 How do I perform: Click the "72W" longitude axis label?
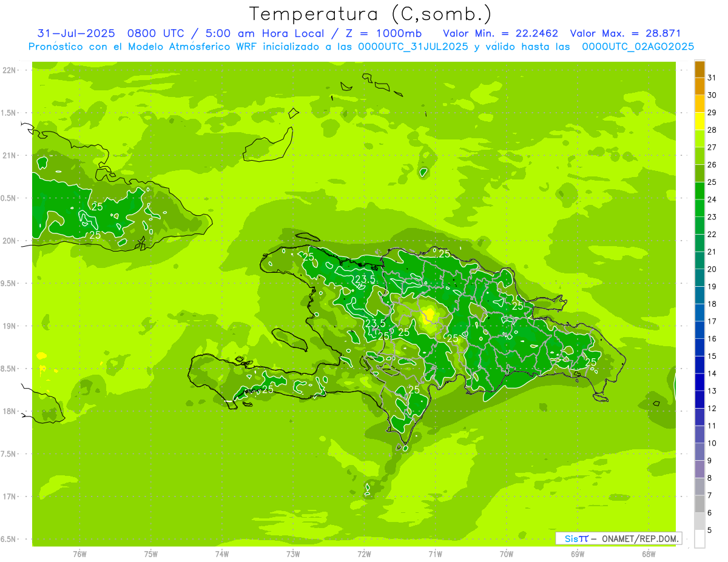365,554
